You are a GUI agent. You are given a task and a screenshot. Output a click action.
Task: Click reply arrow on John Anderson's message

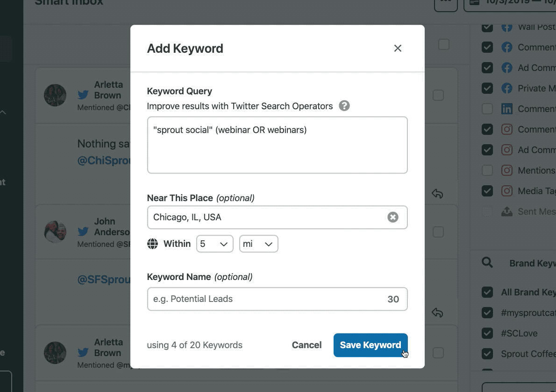[x=437, y=313]
